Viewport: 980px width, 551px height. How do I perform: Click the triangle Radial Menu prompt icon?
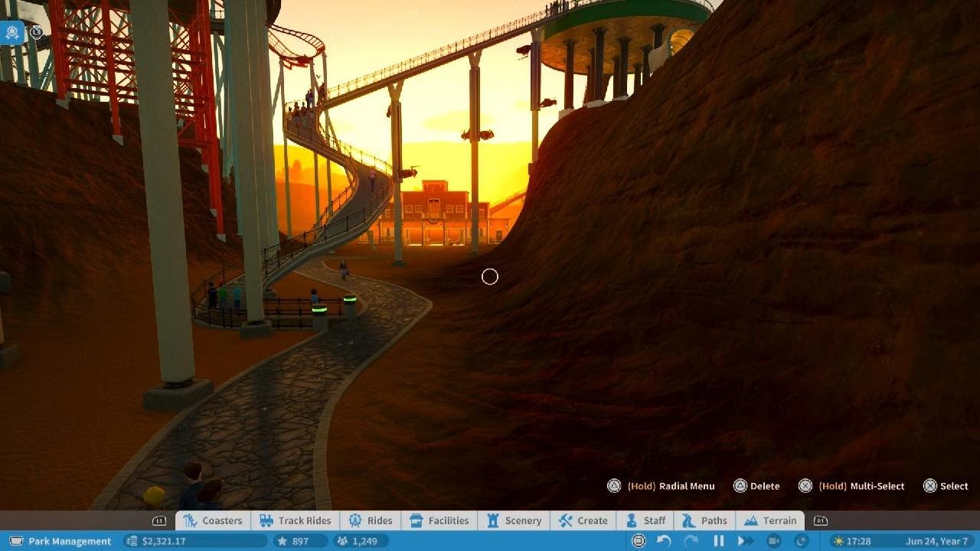click(x=614, y=486)
